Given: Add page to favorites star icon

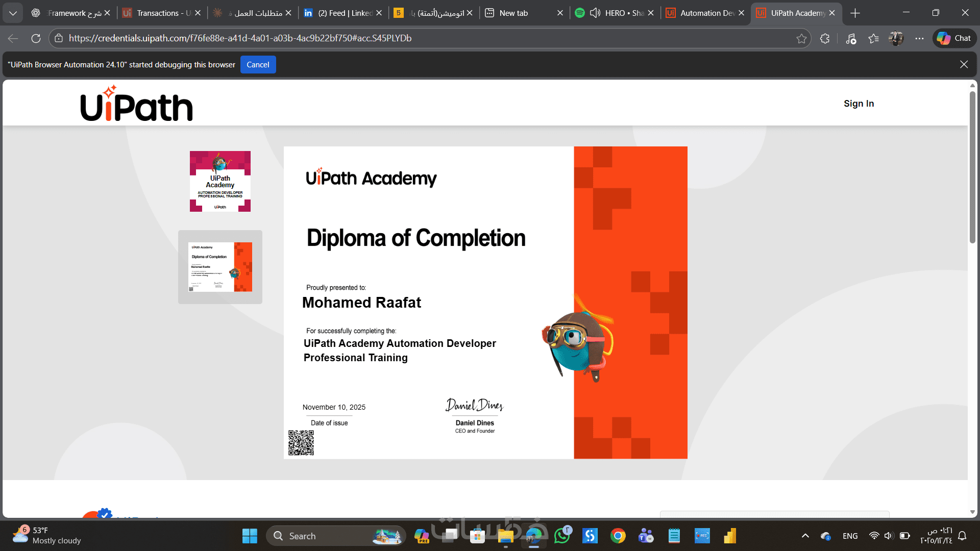Looking at the screenshot, I should [x=801, y=38].
